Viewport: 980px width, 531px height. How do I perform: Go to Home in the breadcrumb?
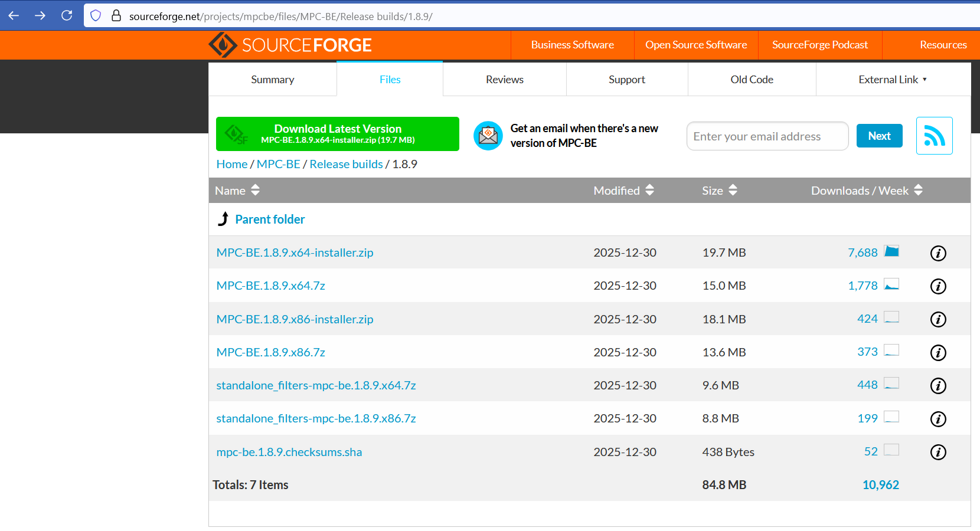[x=232, y=164]
